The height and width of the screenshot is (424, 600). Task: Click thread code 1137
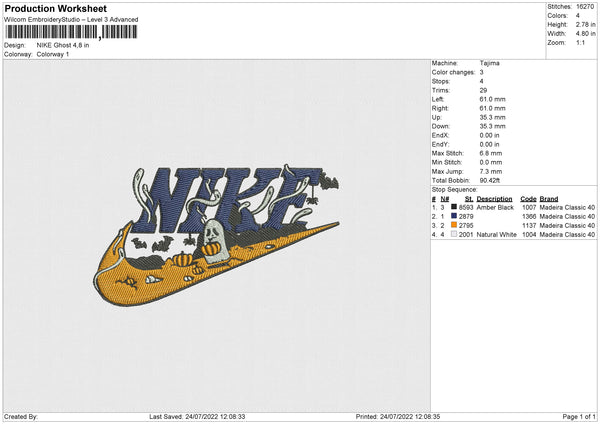(529, 225)
